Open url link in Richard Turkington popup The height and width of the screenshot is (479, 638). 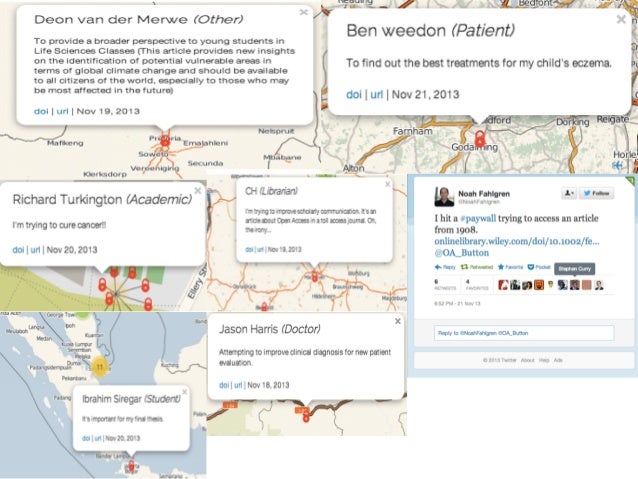(x=35, y=250)
